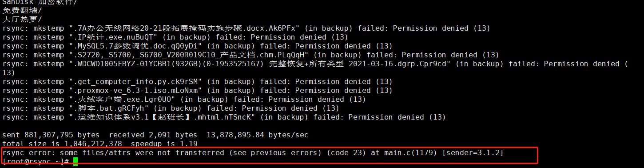
Task: Click the WDCWD1005FBYZ dgrp error line
Action: [315, 68]
